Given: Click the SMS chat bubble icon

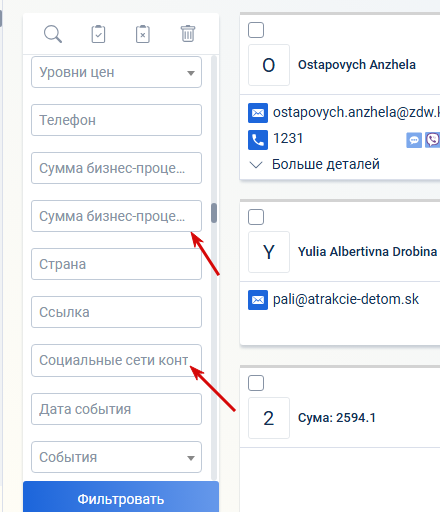Looking at the screenshot, I should tap(414, 140).
